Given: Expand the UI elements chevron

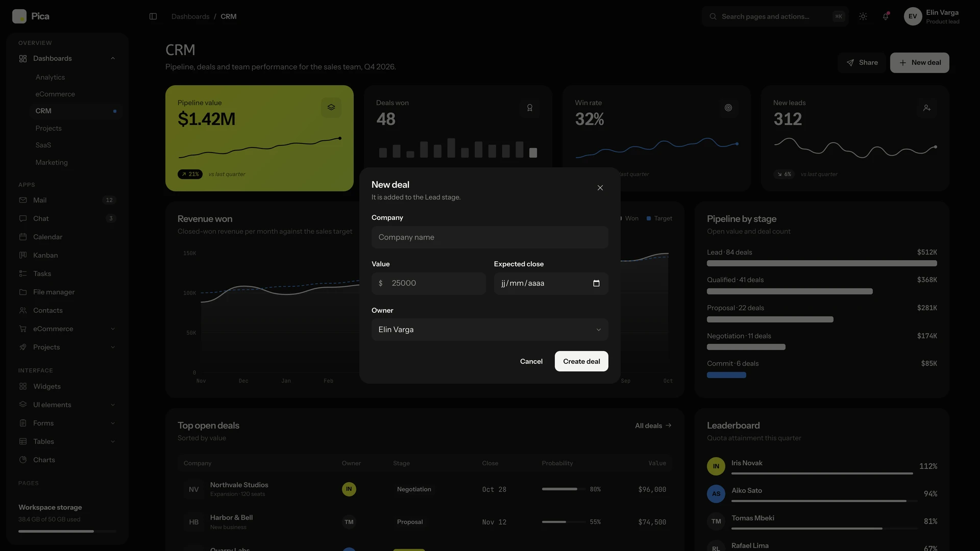Looking at the screenshot, I should pyautogui.click(x=113, y=405).
